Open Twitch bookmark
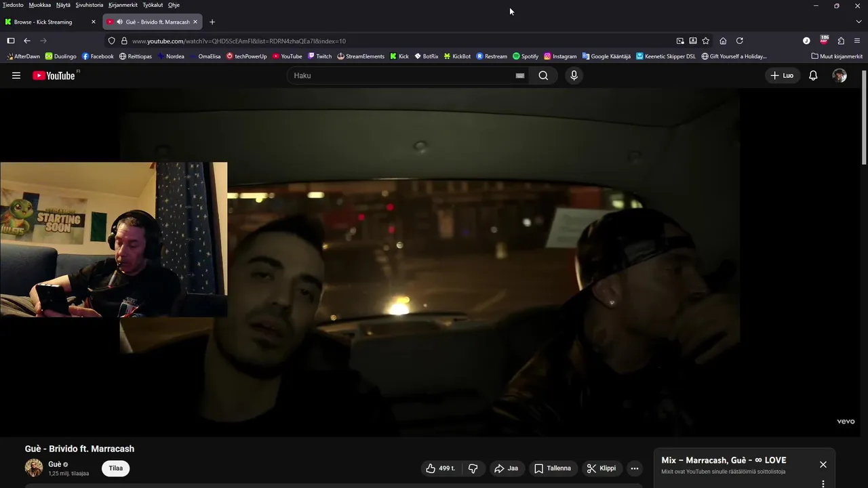 (320, 56)
